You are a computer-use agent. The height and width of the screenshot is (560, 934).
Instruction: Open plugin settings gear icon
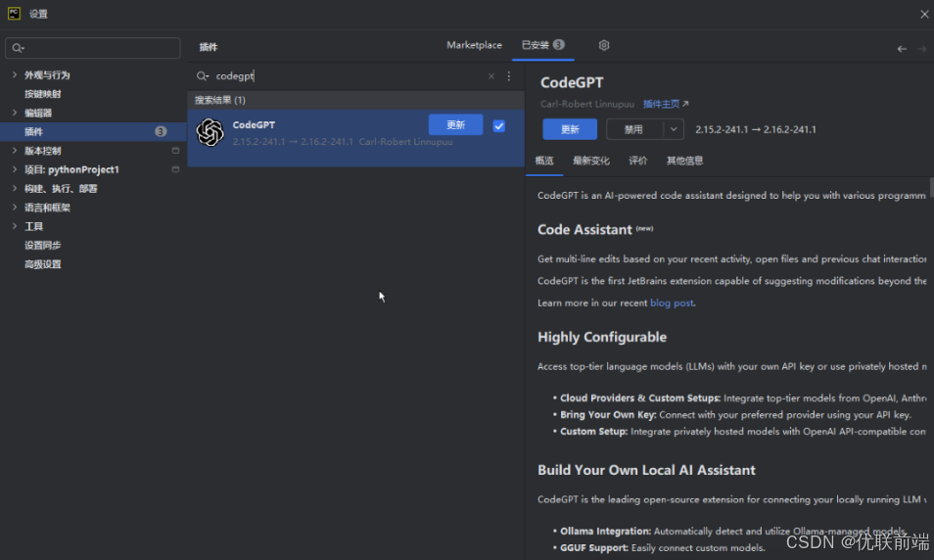604,45
